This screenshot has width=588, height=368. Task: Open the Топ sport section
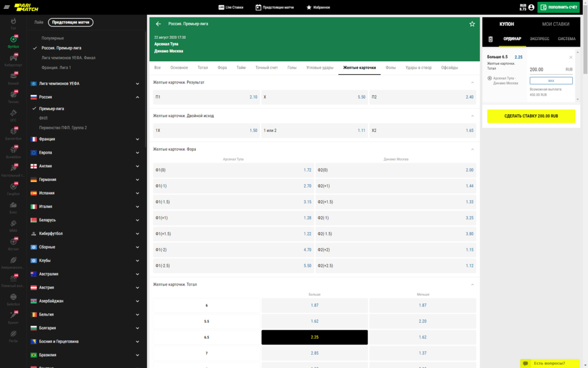[x=14, y=24]
